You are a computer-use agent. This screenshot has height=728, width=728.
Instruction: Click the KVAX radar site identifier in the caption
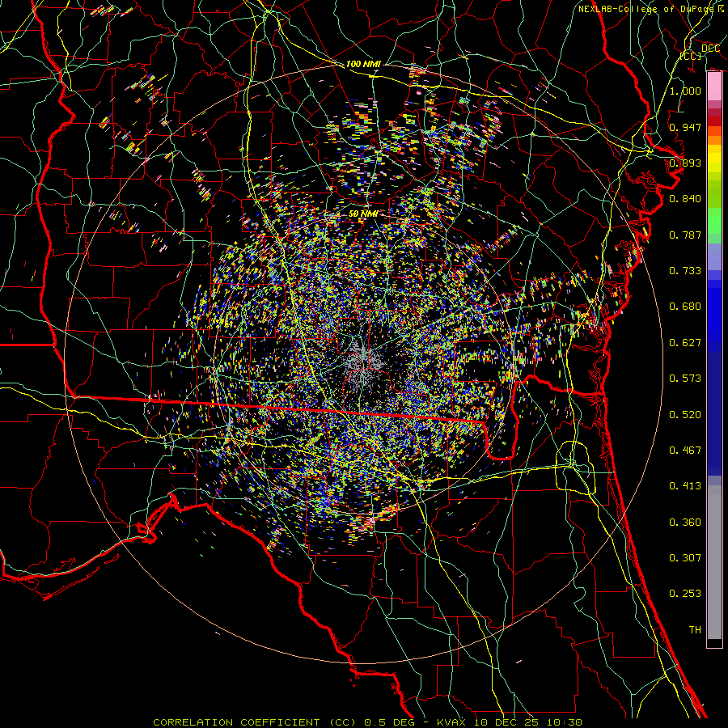point(451,722)
